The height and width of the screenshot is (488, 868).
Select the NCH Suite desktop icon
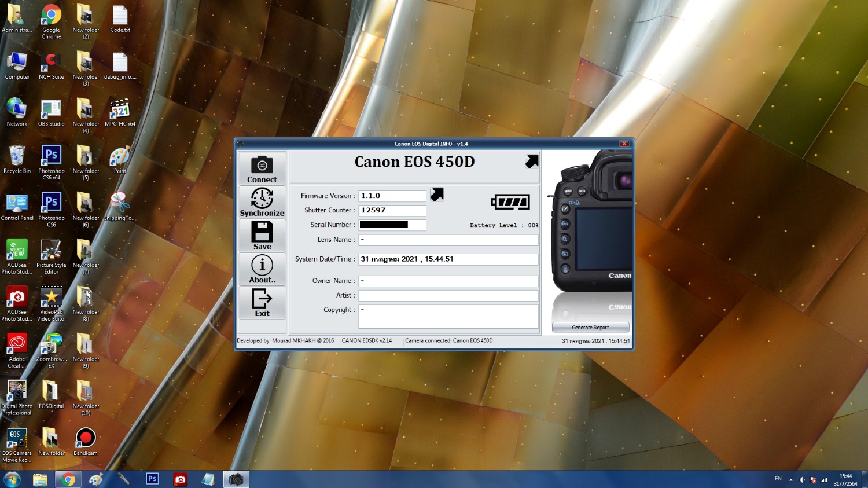(51, 65)
